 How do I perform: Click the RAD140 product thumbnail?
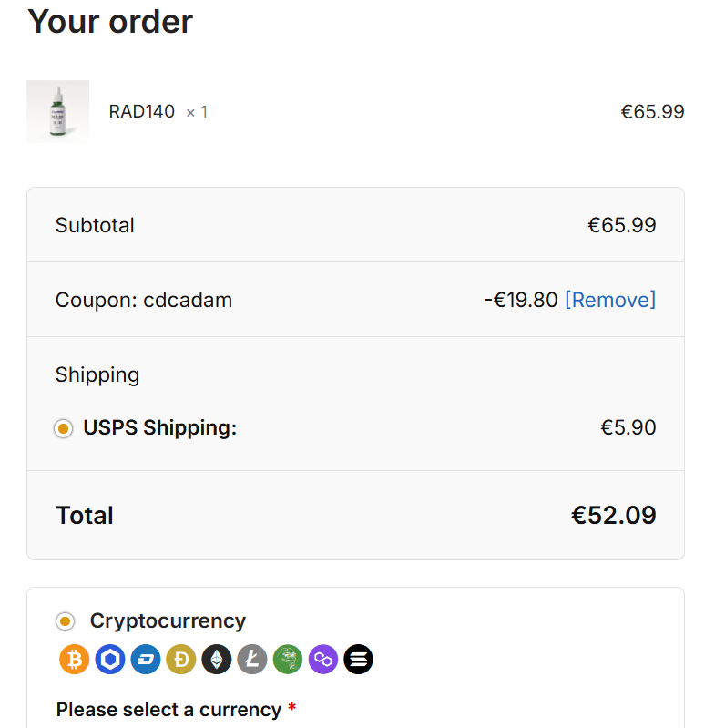tap(57, 112)
